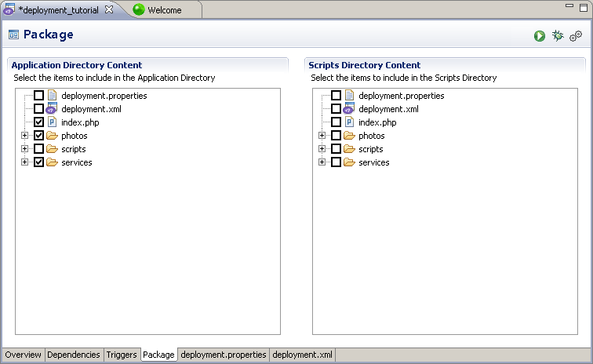This screenshot has height=364, width=593.
Task: Check deployment.properties in Application Directory
Action: pos(38,96)
